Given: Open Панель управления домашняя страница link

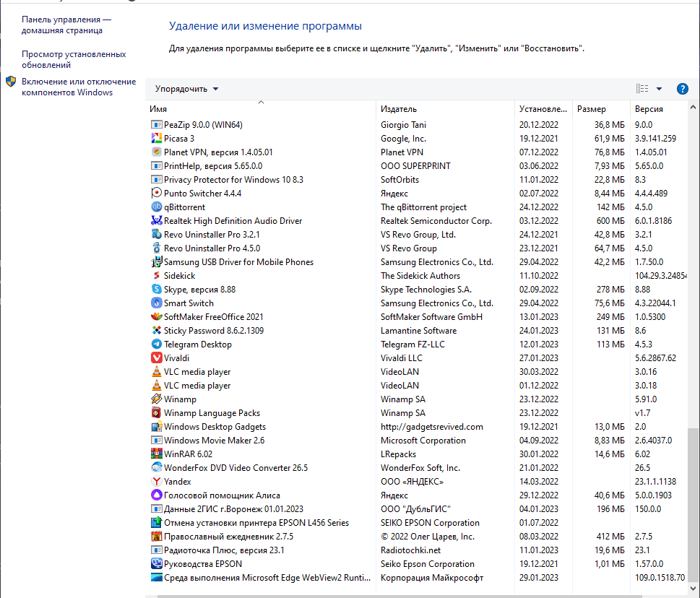Looking at the screenshot, I should [66, 25].
